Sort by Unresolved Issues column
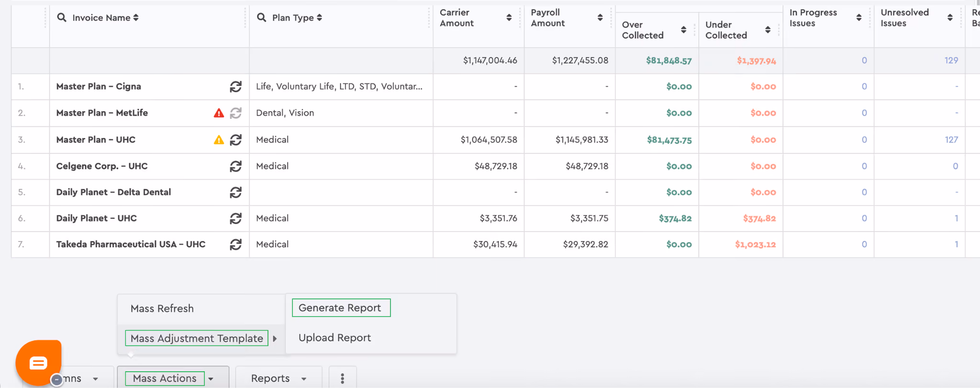Viewport: 980px width, 388px height. (x=950, y=18)
